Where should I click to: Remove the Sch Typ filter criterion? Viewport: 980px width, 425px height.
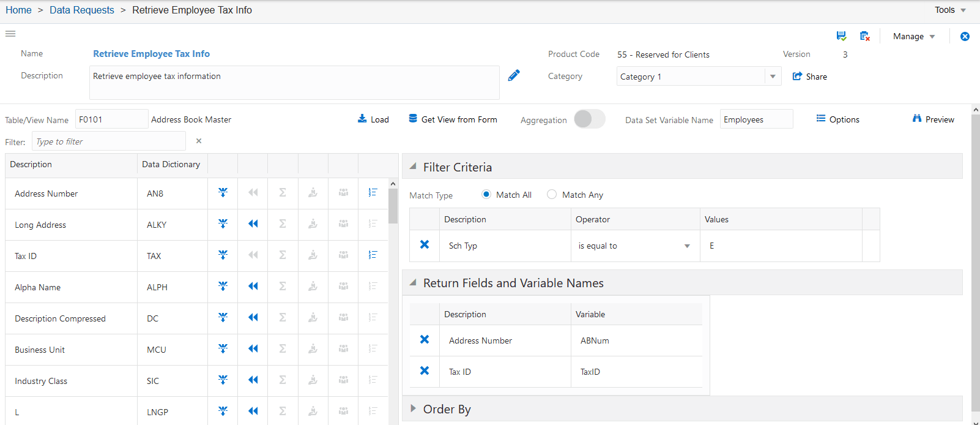point(425,245)
